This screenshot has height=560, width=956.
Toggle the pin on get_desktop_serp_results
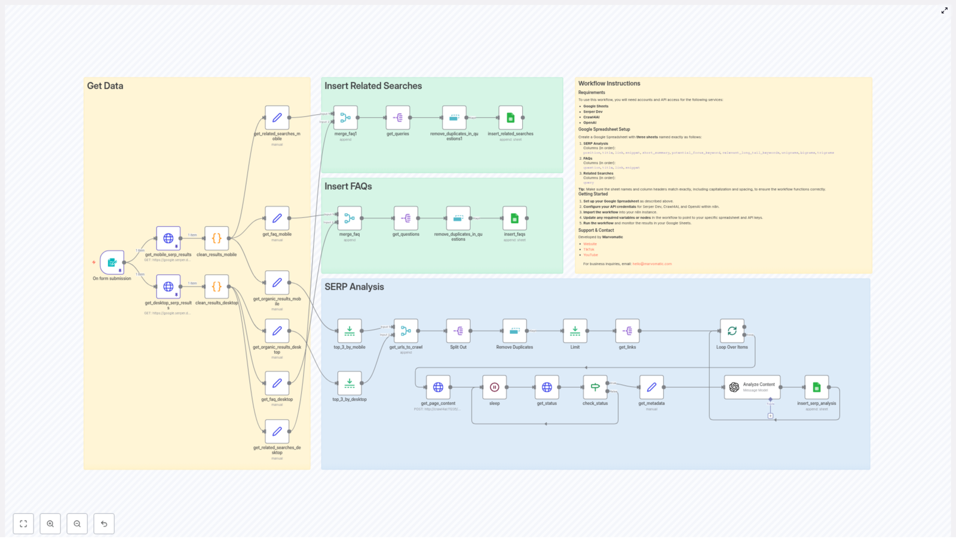[x=176, y=294]
